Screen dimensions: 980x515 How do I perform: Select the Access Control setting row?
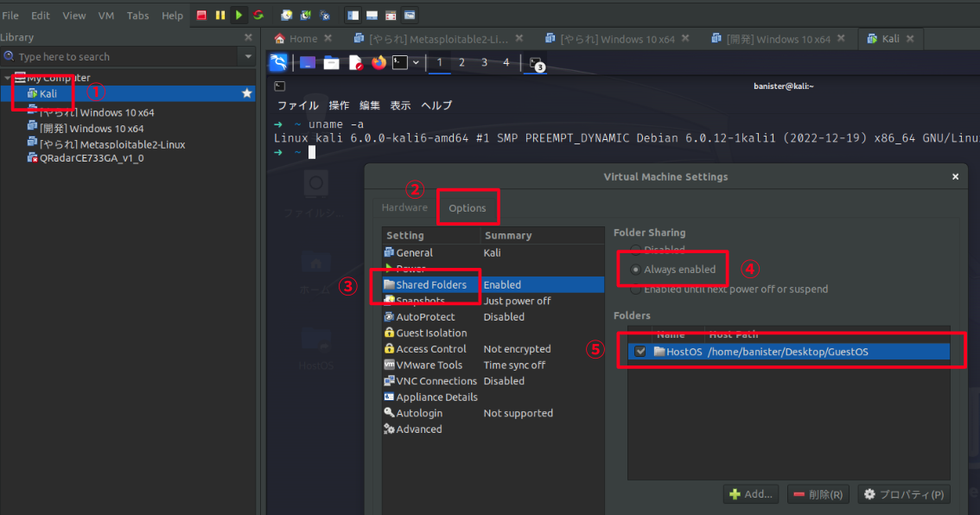click(493, 349)
